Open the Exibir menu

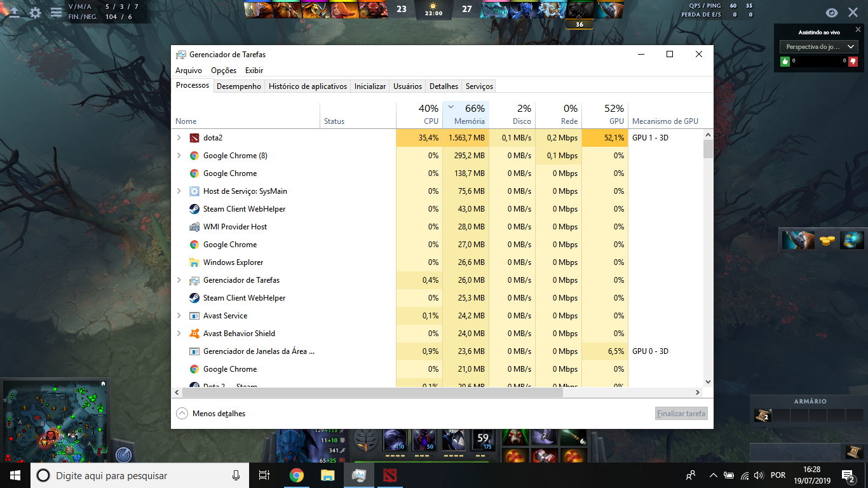(x=254, y=71)
